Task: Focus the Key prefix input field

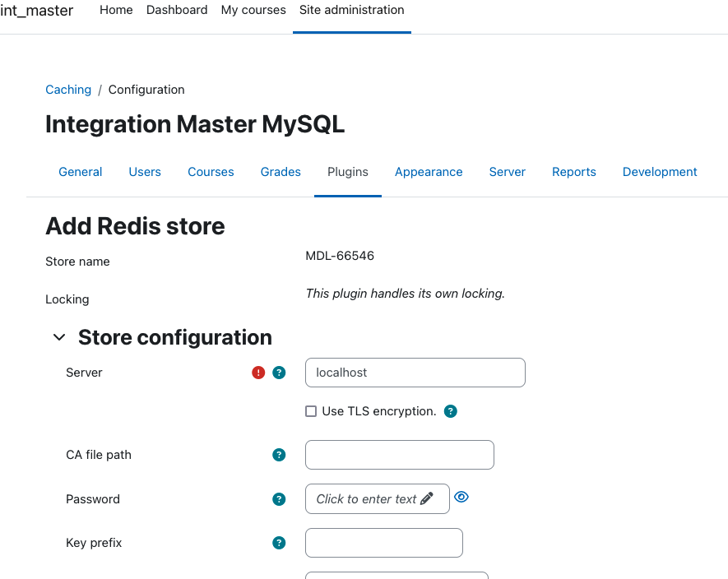Action: [384, 543]
